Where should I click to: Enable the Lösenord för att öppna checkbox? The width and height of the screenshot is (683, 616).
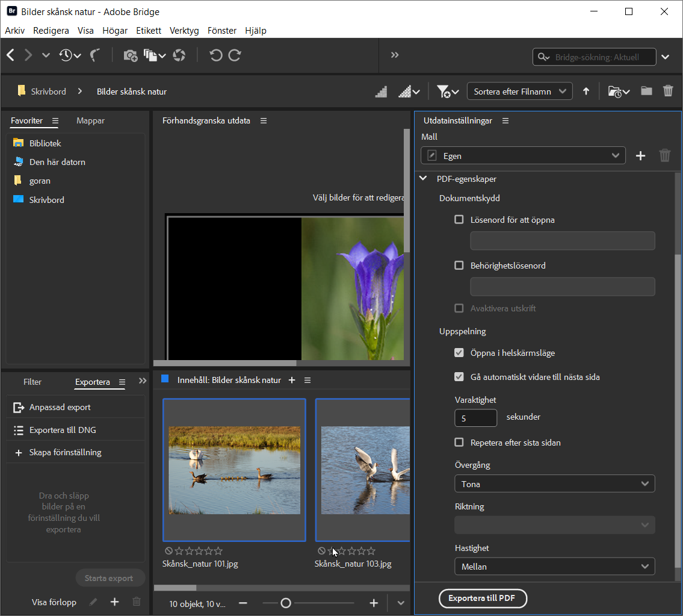[x=459, y=220]
